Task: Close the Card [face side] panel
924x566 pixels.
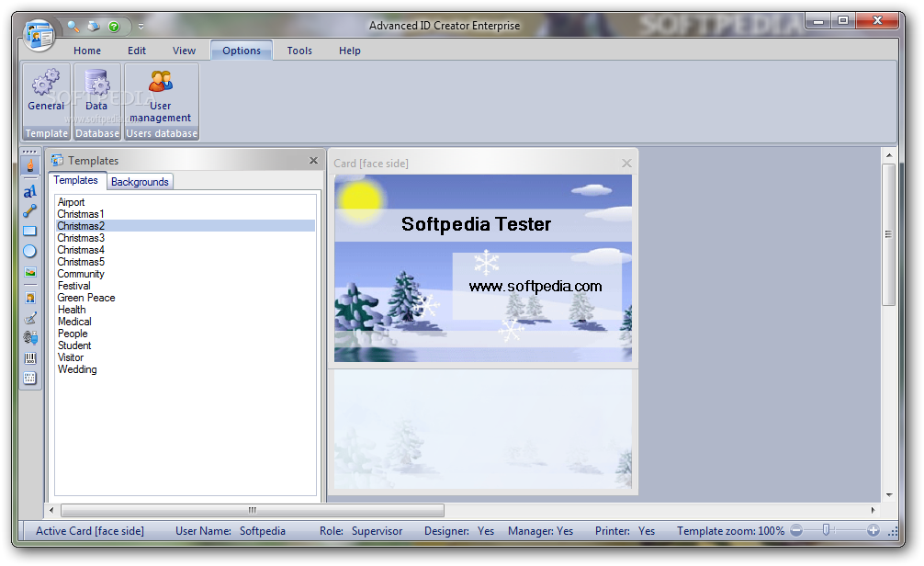Action: [x=626, y=164]
